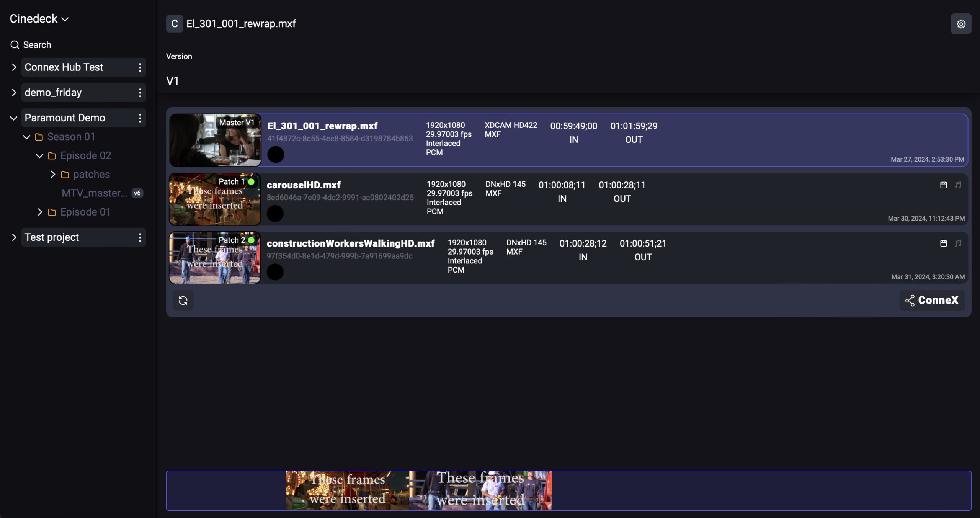This screenshot has height=518, width=980.
Task: Click the refresh icon below patches list
Action: point(183,301)
